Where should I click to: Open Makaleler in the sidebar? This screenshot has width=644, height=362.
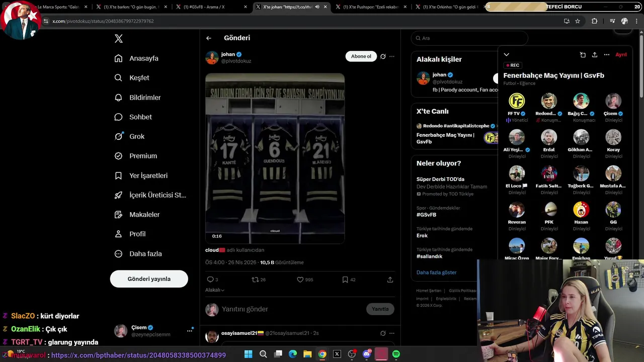click(137, 215)
